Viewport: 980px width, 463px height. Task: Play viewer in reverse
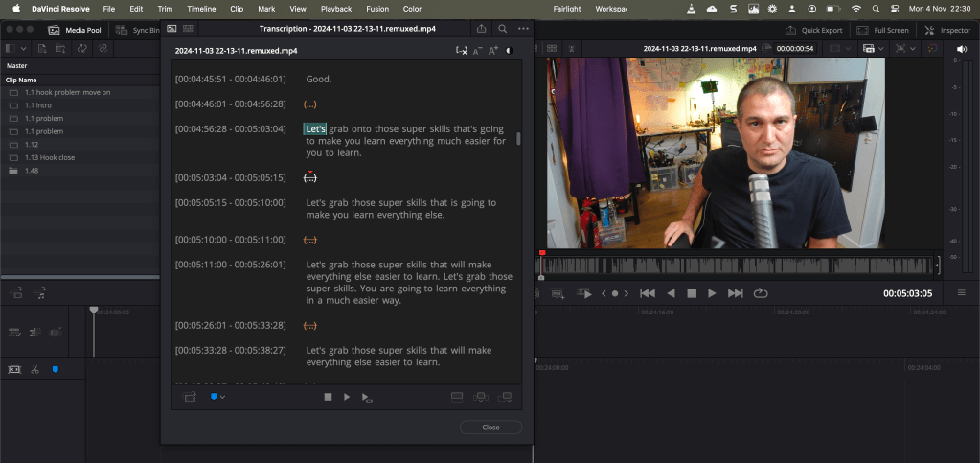pos(671,293)
